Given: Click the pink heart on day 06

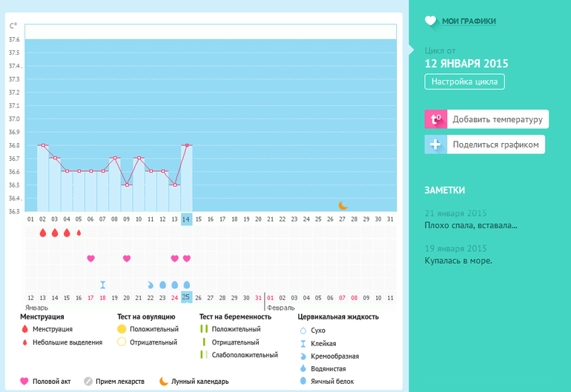Looking at the screenshot, I should [90, 259].
